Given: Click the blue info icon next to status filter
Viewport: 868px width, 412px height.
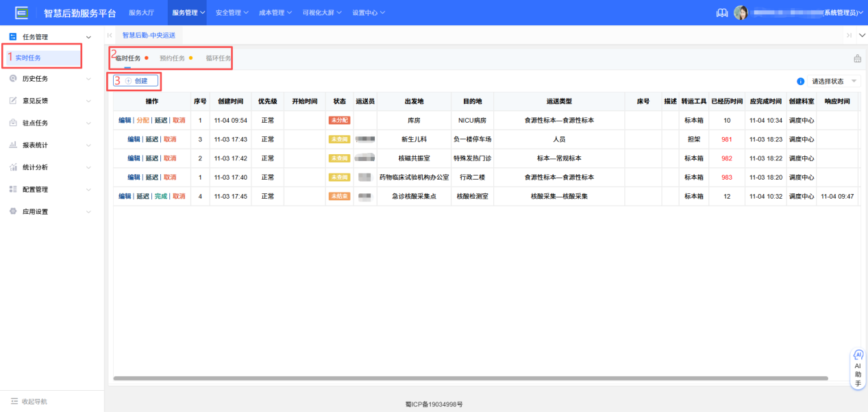Looking at the screenshot, I should click(x=799, y=80).
